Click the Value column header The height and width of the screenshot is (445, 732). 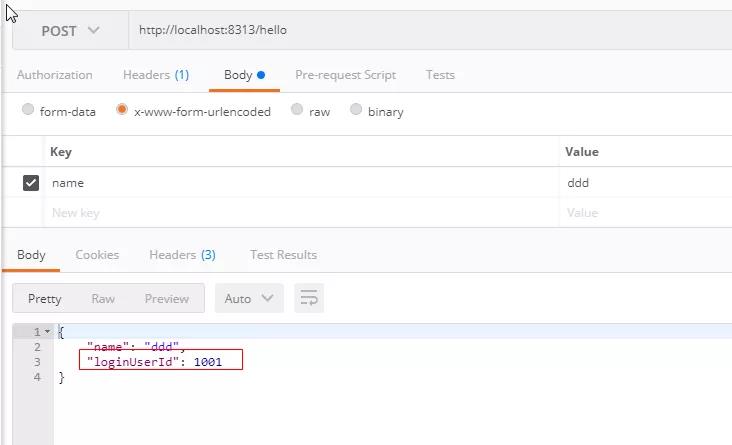click(582, 152)
